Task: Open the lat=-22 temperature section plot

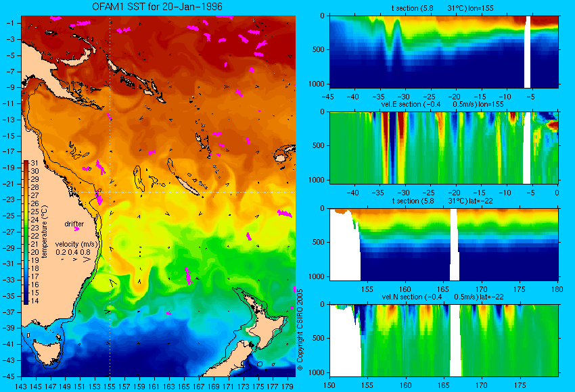Action: 444,245
